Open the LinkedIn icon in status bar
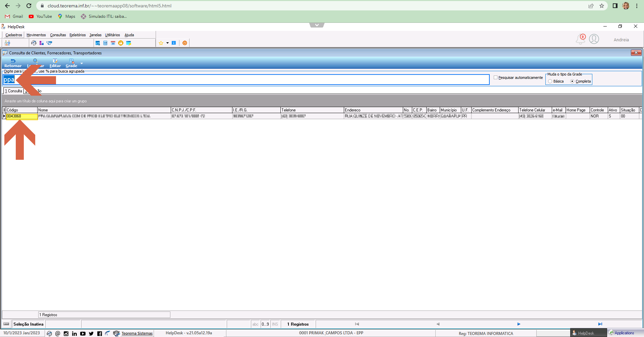Image resolution: width=644 pixels, height=337 pixels. point(74,333)
